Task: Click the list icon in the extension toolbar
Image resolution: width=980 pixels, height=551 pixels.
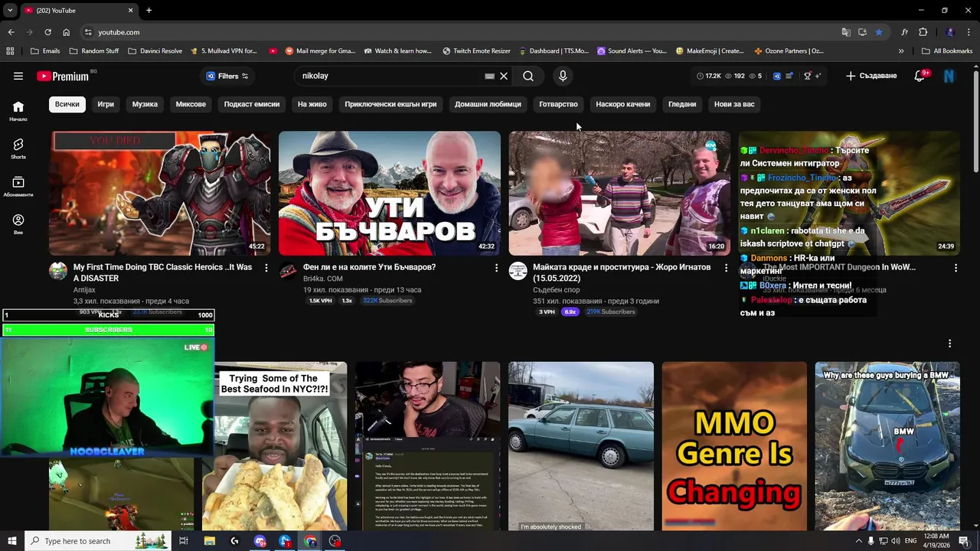Action: (x=788, y=76)
